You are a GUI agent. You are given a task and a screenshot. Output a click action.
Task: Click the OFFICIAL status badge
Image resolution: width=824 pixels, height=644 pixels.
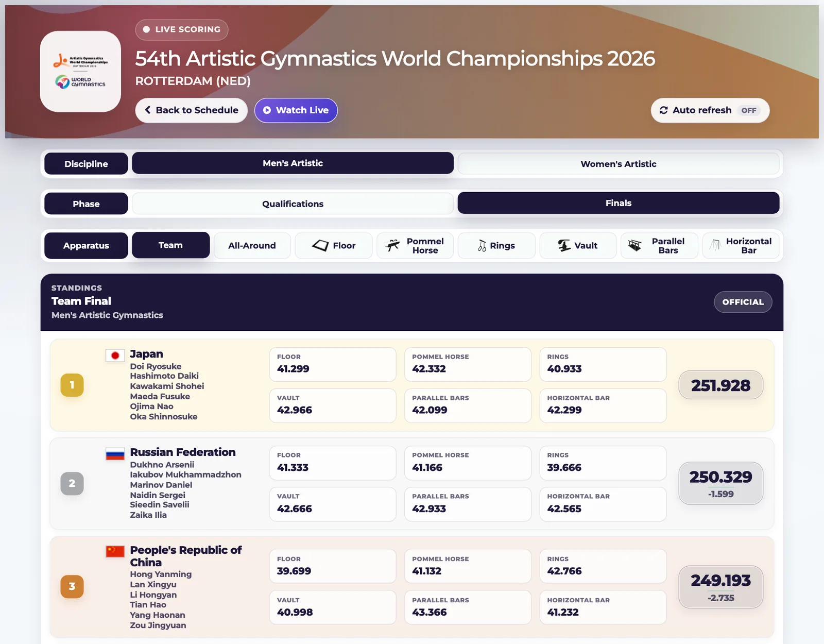[743, 302]
